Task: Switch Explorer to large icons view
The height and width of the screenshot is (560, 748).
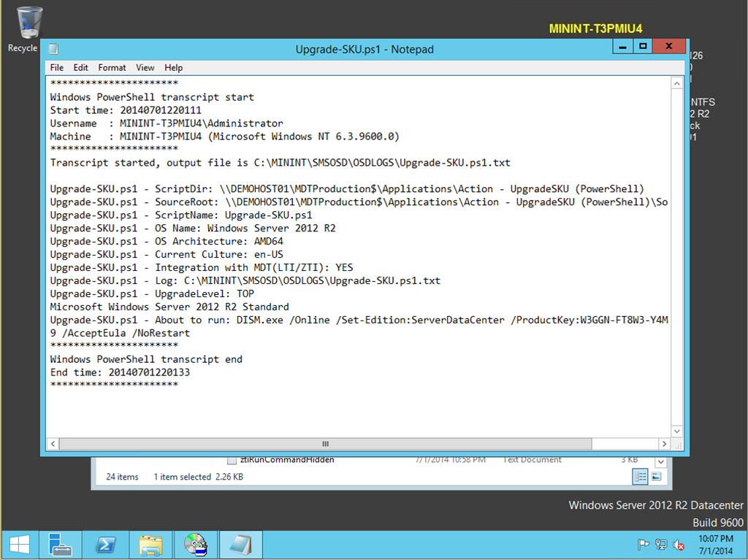Action: point(656,477)
